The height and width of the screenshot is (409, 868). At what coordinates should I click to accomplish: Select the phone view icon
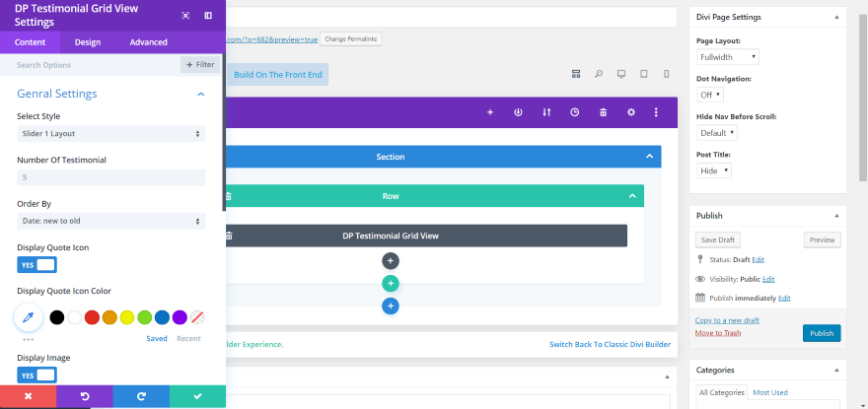coord(667,74)
